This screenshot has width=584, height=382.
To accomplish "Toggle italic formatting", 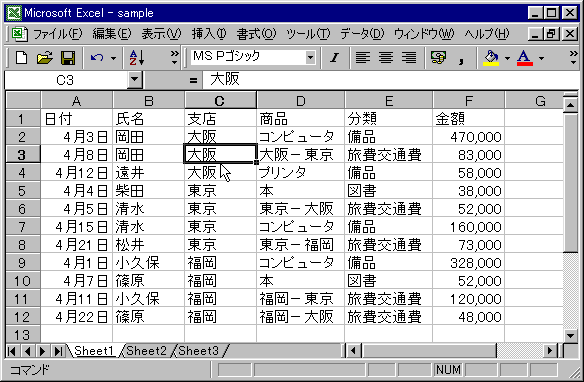I will pyautogui.click(x=334, y=58).
